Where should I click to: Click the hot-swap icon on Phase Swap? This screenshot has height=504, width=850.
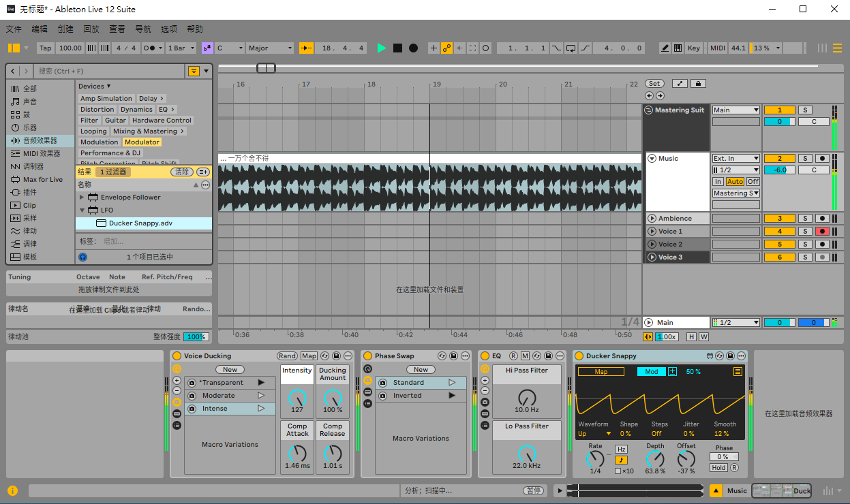(442, 356)
